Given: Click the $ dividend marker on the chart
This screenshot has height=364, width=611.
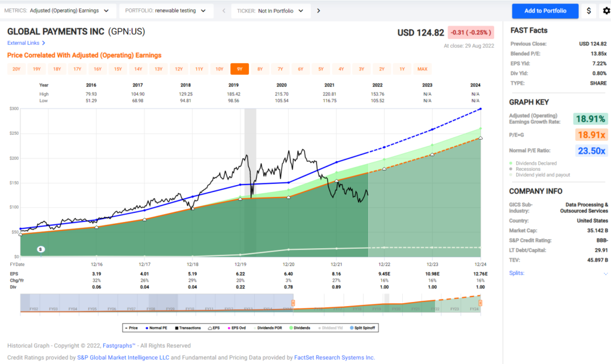Looking at the screenshot, I should pyautogui.click(x=41, y=249).
